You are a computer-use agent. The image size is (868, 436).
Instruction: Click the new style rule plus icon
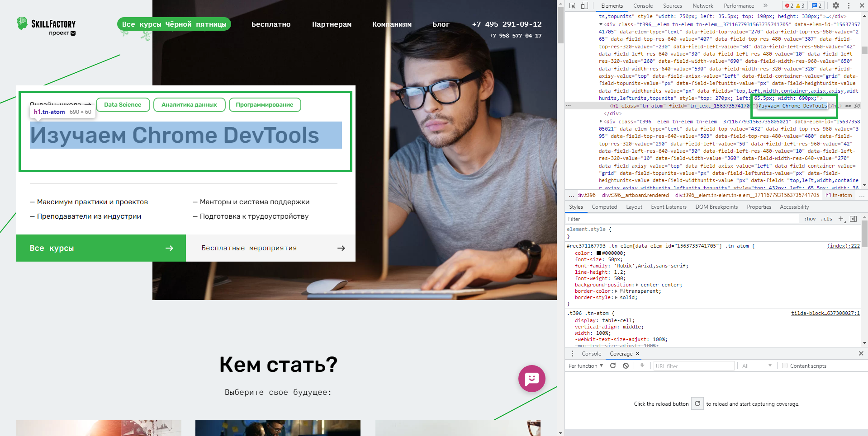coord(841,219)
